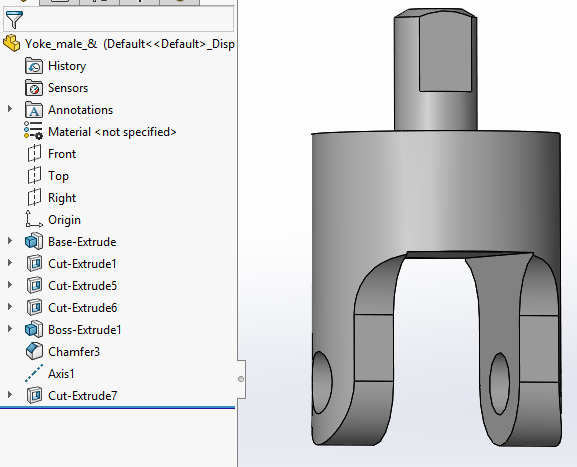The width and height of the screenshot is (577, 467).
Task: Expand the Base-Extrude feature
Action: point(10,241)
